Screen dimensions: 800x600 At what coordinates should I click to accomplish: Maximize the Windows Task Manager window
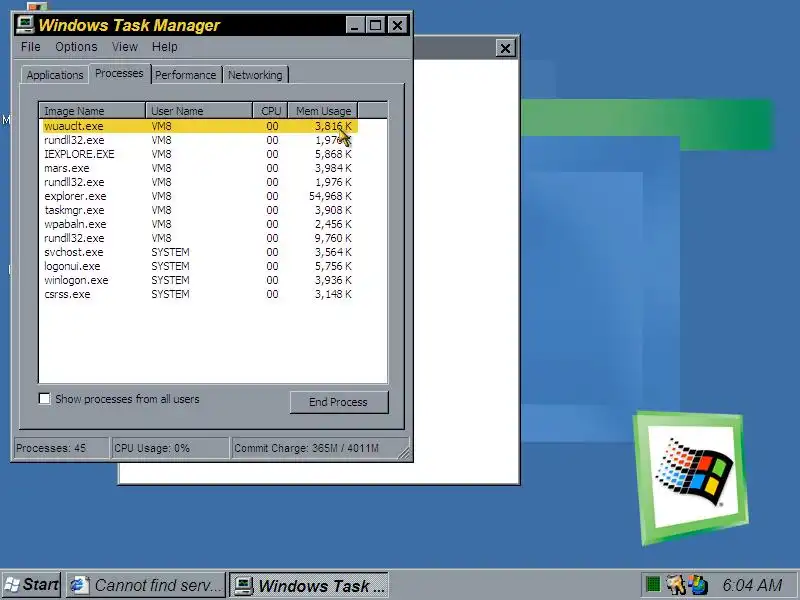376,25
